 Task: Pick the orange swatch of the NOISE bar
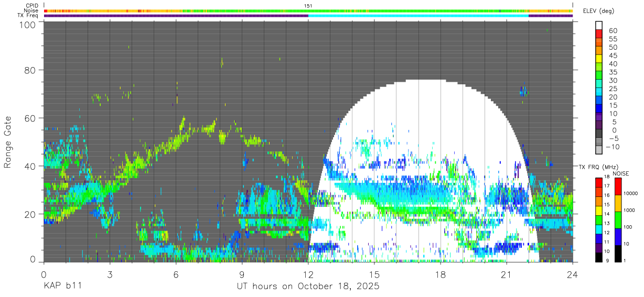(x=617, y=203)
